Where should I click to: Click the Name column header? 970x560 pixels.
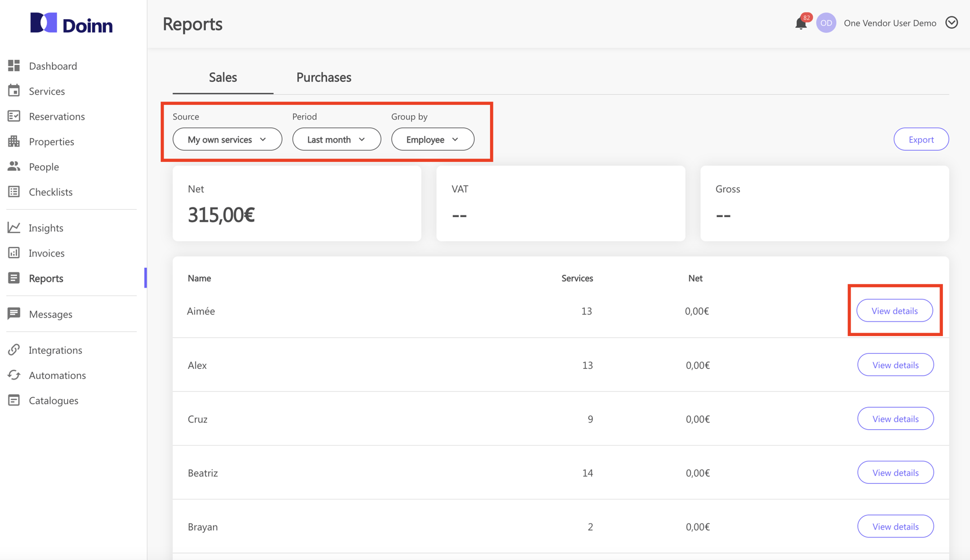pos(199,278)
